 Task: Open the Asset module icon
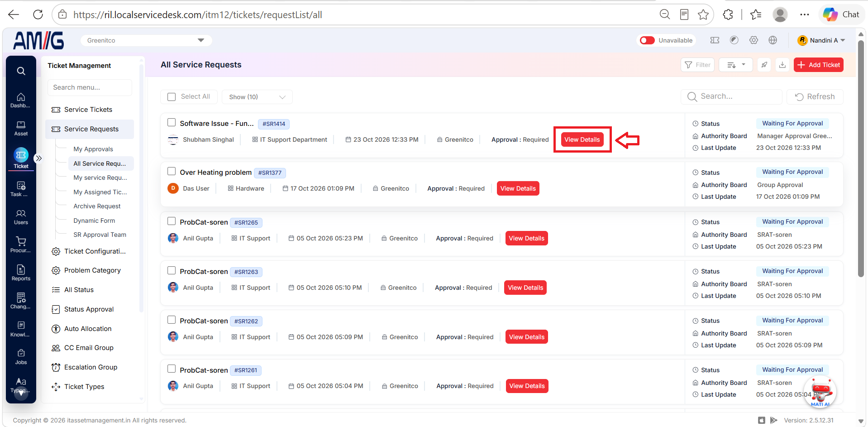tap(21, 129)
